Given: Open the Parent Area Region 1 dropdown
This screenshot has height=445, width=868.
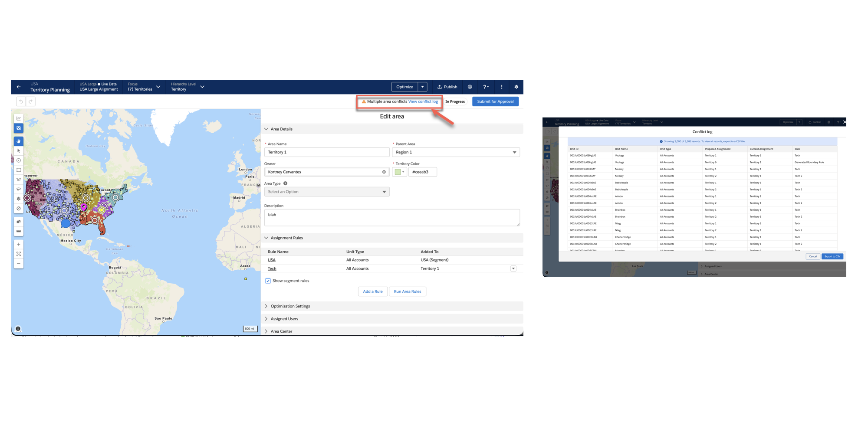Looking at the screenshot, I should 456,152.
